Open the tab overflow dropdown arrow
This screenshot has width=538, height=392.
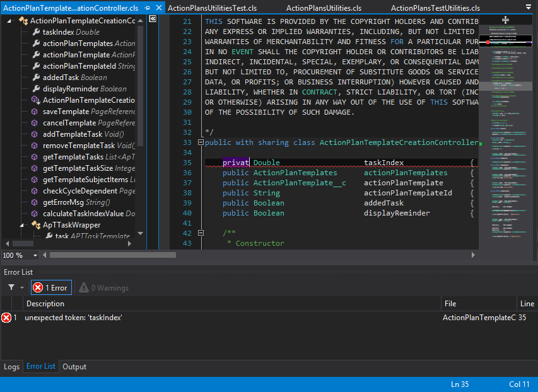pyautogui.click(x=529, y=7)
